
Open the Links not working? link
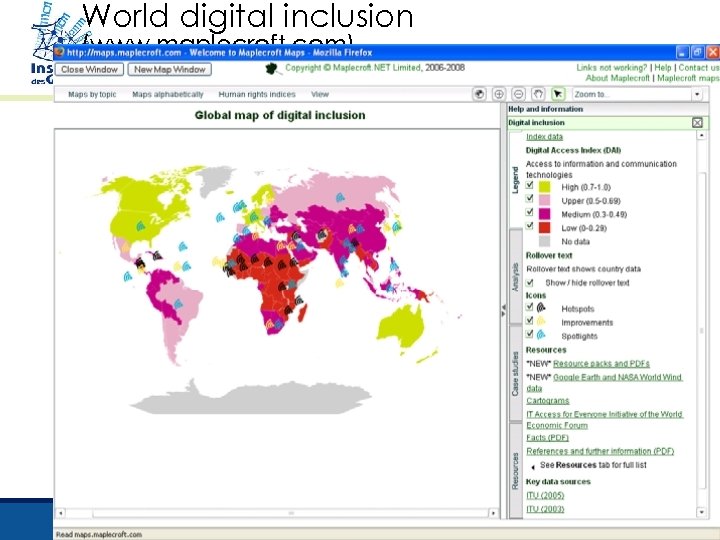click(612, 68)
